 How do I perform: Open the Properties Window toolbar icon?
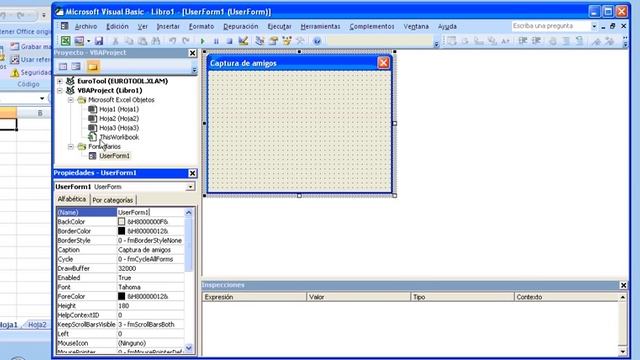click(x=273, y=41)
